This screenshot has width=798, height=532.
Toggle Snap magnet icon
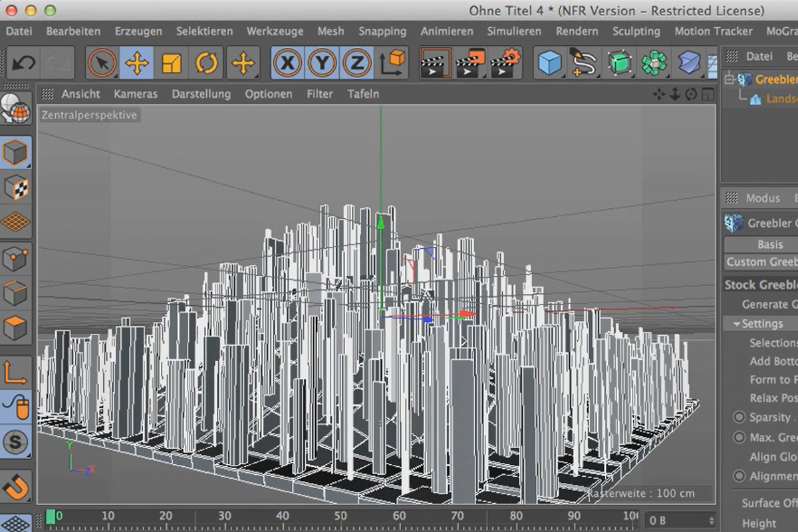click(x=15, y=486)
